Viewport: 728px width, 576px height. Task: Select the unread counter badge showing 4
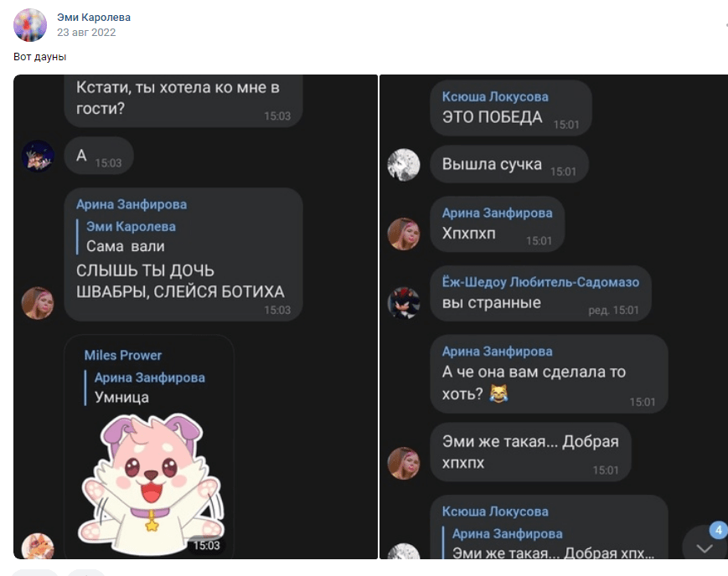click(x=718, y=530)
